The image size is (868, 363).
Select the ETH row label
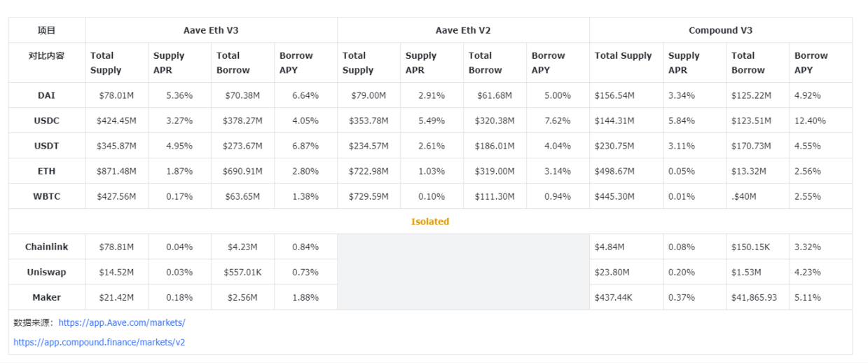(x=46, y=171)
